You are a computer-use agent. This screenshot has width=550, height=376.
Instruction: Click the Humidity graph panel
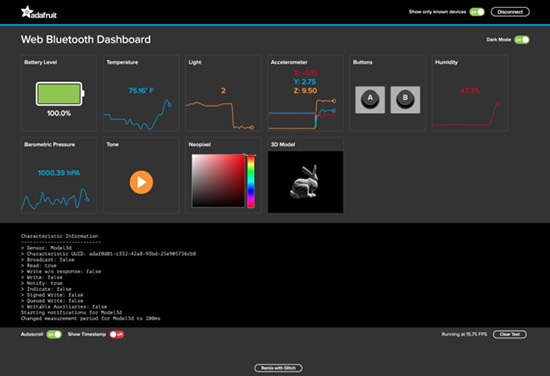coord(470,93)
